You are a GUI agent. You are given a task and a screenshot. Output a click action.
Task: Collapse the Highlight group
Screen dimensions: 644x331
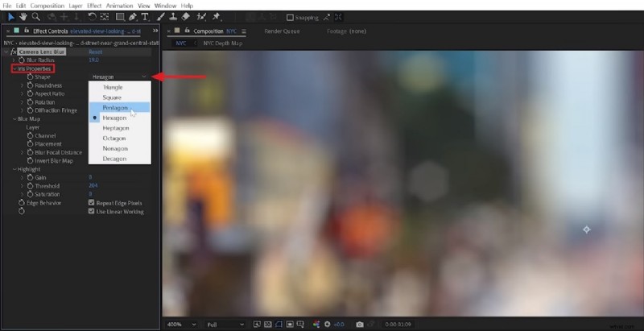(x=14, y=169)
